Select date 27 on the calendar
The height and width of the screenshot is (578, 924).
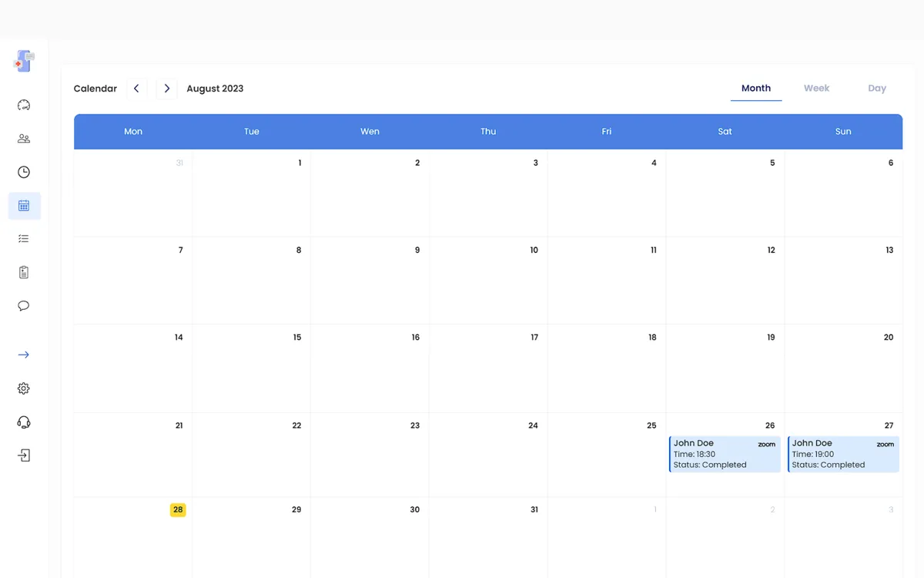tap(889, 425)
